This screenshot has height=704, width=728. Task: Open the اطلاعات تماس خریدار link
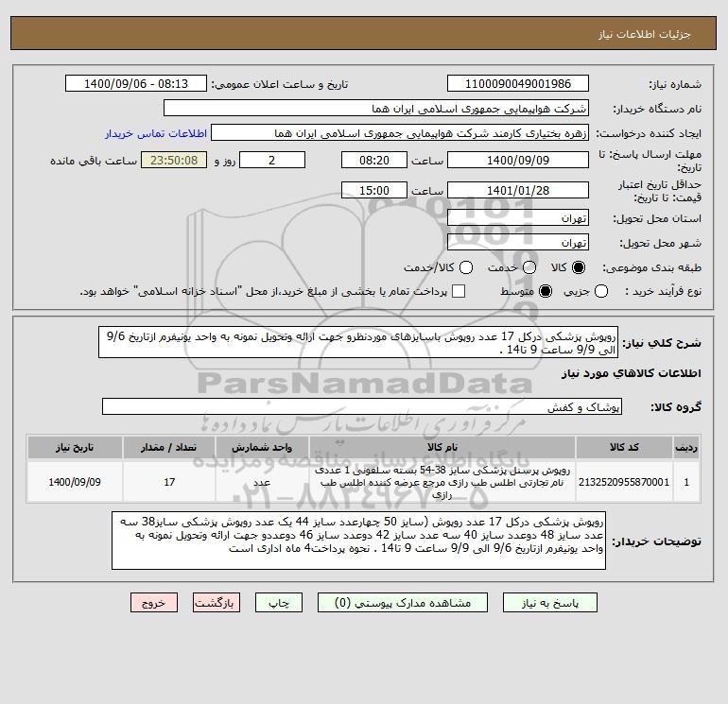[156, 133]
